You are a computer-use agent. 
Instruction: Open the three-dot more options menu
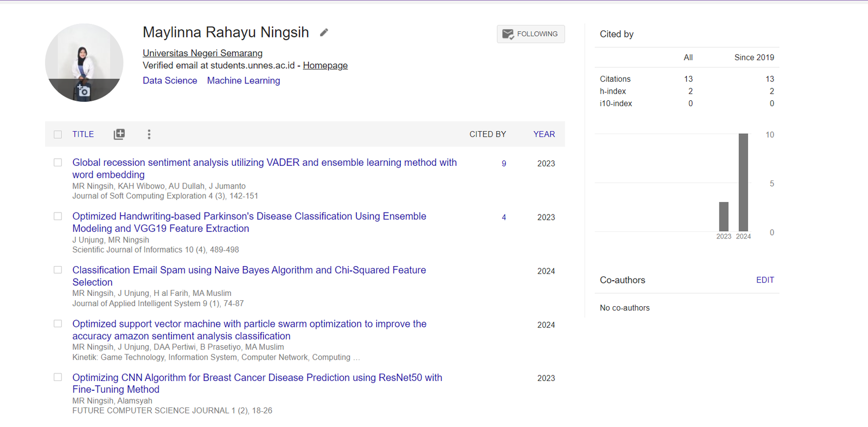149,134
